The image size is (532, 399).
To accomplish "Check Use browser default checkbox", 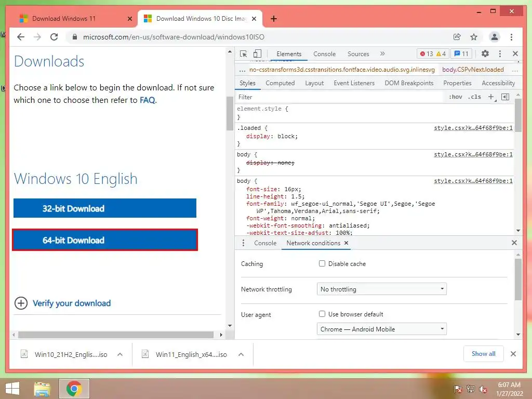I will point(322,314).
